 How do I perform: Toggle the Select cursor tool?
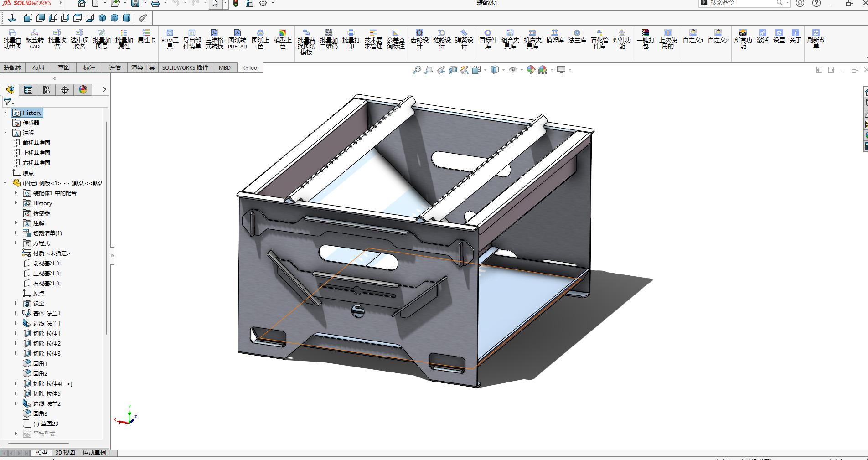click(215, 3)
